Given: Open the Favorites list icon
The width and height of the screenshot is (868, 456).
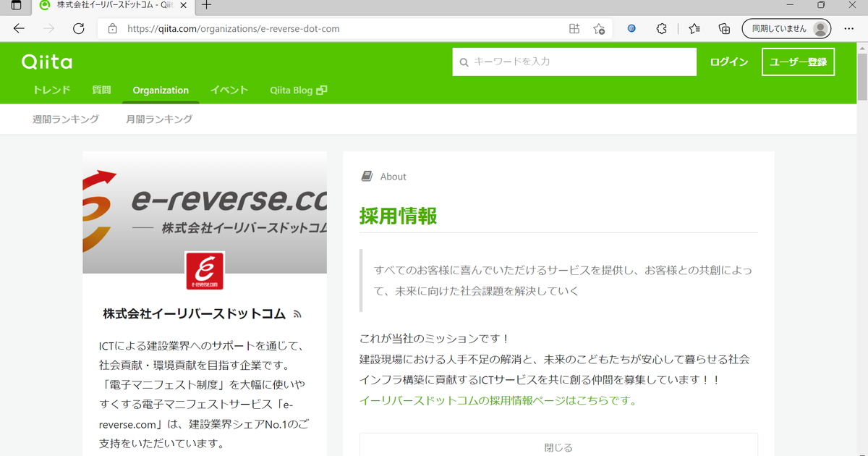Looking at the screenshot, I should point(694,29).
